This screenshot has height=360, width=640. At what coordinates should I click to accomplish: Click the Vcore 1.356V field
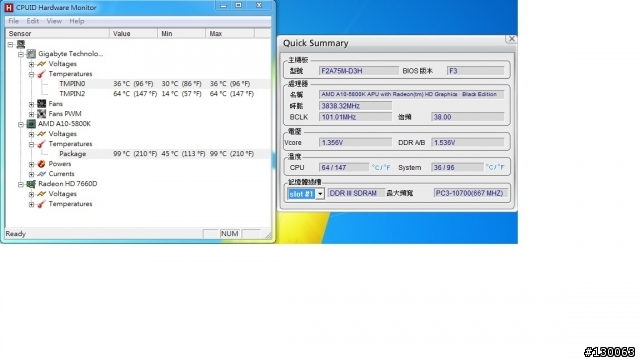click(x=355, y=142)
